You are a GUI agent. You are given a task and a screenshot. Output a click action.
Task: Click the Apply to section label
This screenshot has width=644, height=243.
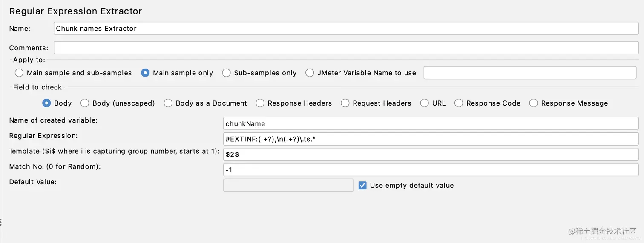29,60
